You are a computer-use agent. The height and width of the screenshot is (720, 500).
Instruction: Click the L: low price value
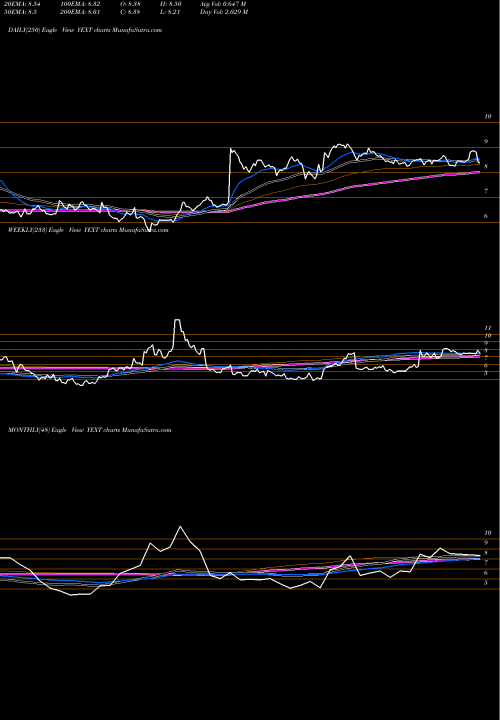pyautogui.click(x=171, y=12)
